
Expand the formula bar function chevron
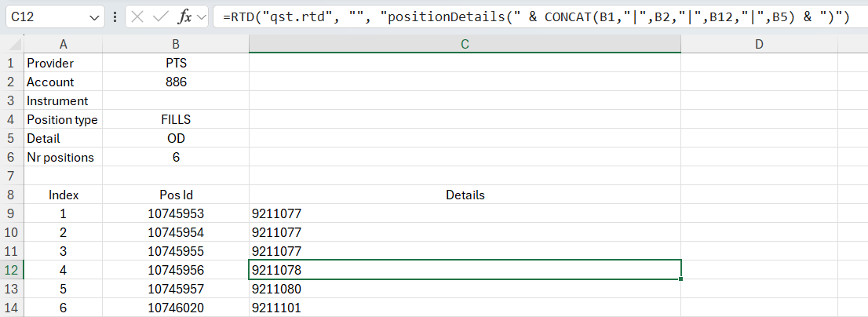coord(202,17)
